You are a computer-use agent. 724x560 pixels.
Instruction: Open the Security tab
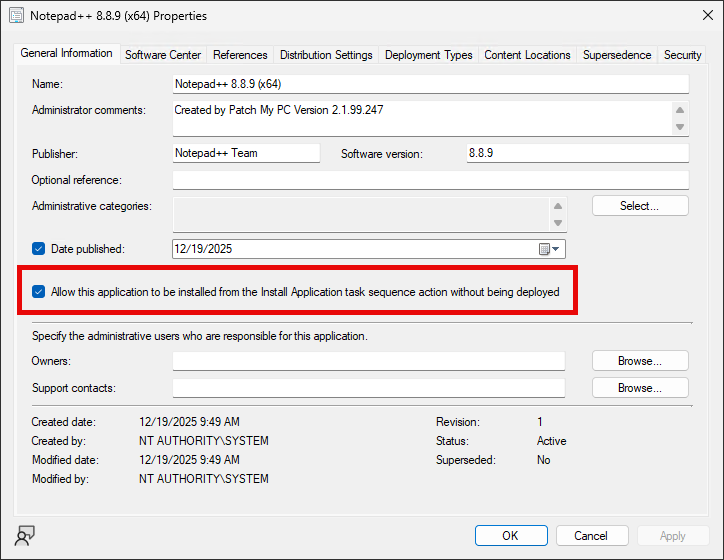tap(682, 55)
